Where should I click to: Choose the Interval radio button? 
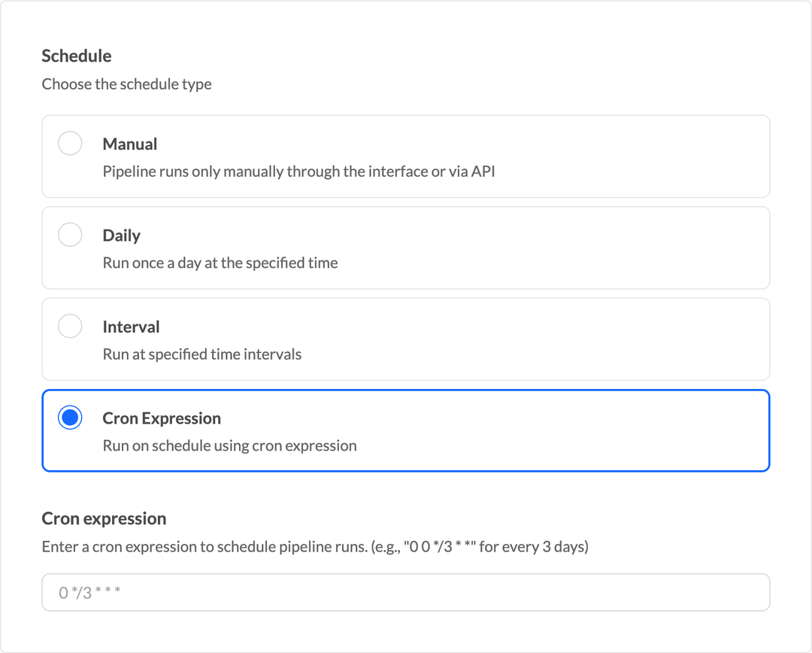pos(70,326)
